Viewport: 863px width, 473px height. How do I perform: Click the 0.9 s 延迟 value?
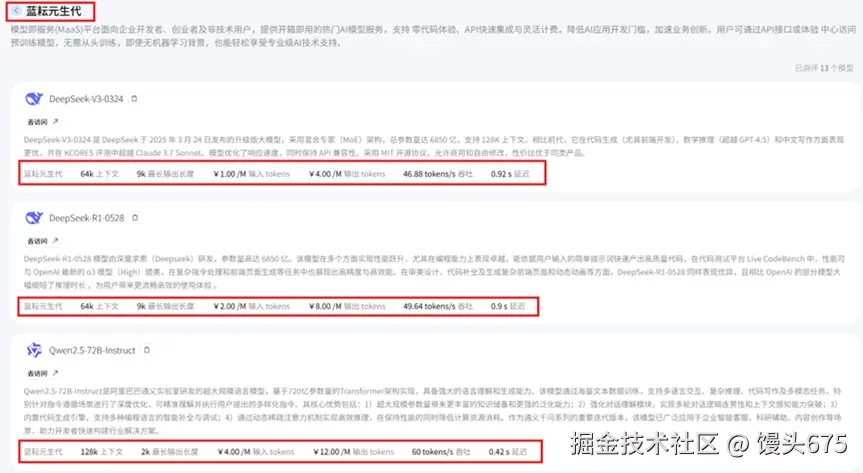pyautogui.click(x=508, y=306)
